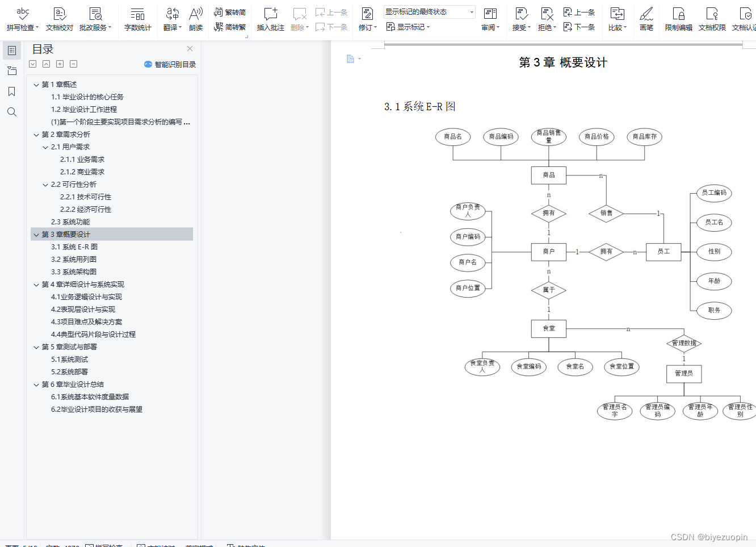Click the collapse-all up-chevron outline button
Image resolution: width=756 pixels, height=547 pixels.
[x=47, y=64]
